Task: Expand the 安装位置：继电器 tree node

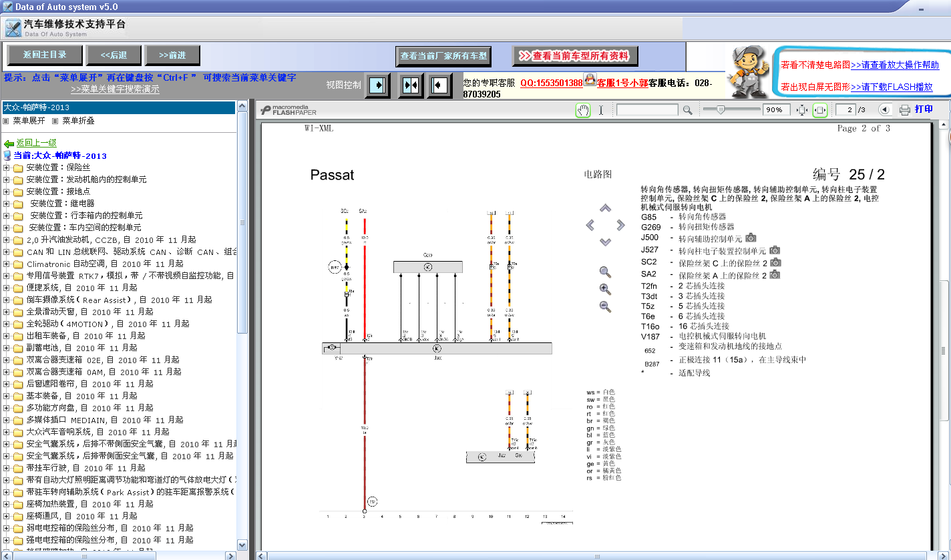Action: click(x=7, y=204)
